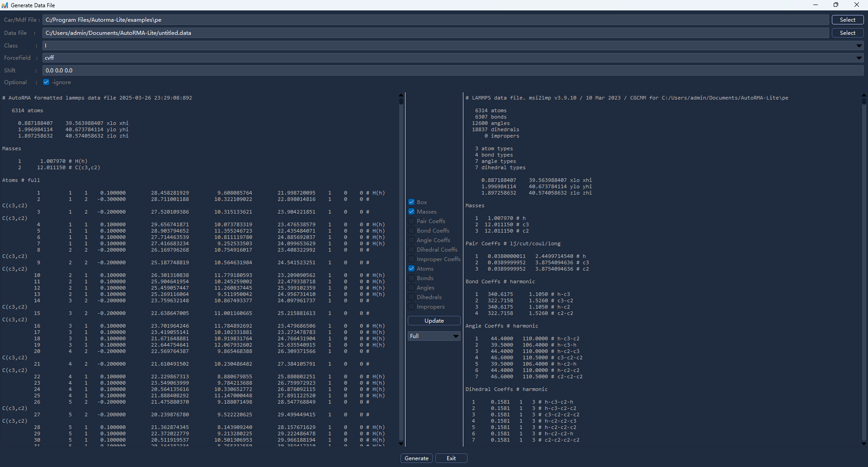The width and height of the screenshot is (868, 467).
Task: Enable the Impropers checkbox
Action: 411,306
